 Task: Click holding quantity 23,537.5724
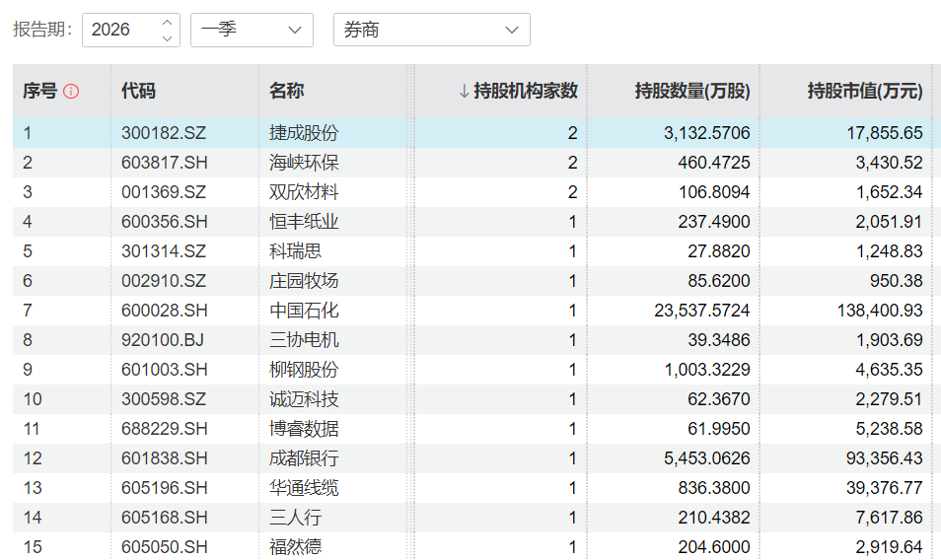(x=702, y=311)
